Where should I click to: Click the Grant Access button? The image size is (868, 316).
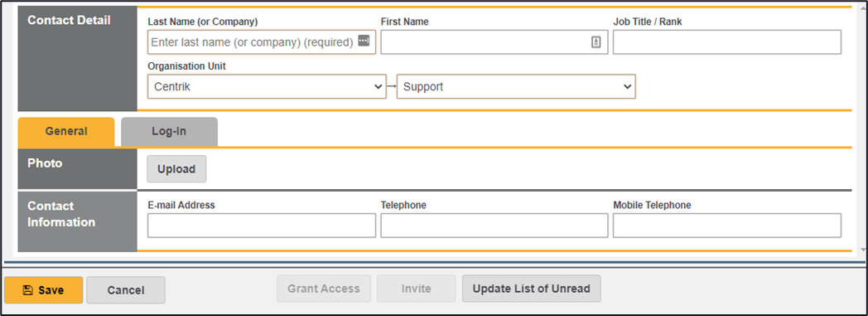click(324, 289)
